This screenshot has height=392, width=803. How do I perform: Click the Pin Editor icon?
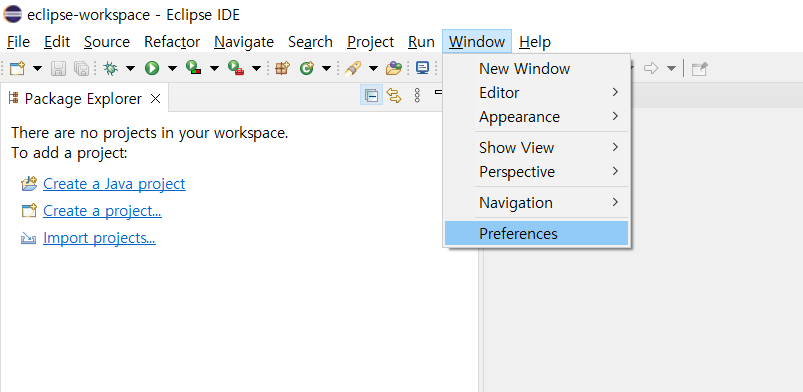(x=699, y=69)
